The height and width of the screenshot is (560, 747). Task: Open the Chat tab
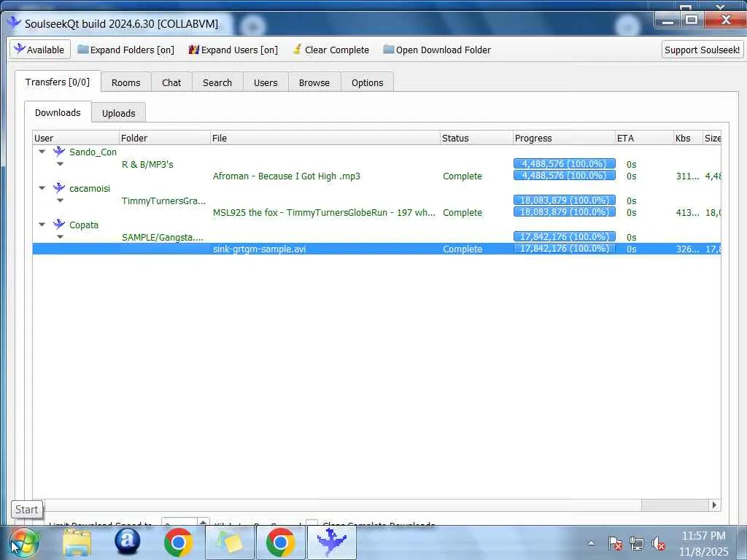coord(171,82)
